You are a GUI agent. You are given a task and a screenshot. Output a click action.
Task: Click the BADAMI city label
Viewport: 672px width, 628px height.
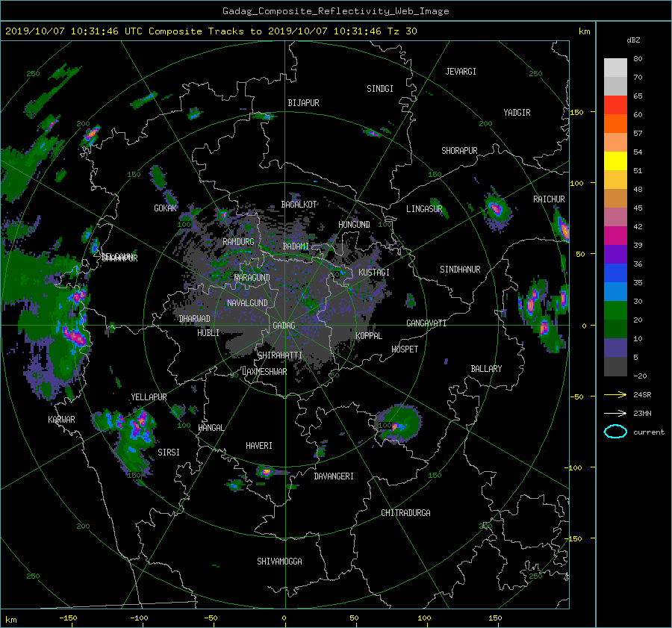296,246
